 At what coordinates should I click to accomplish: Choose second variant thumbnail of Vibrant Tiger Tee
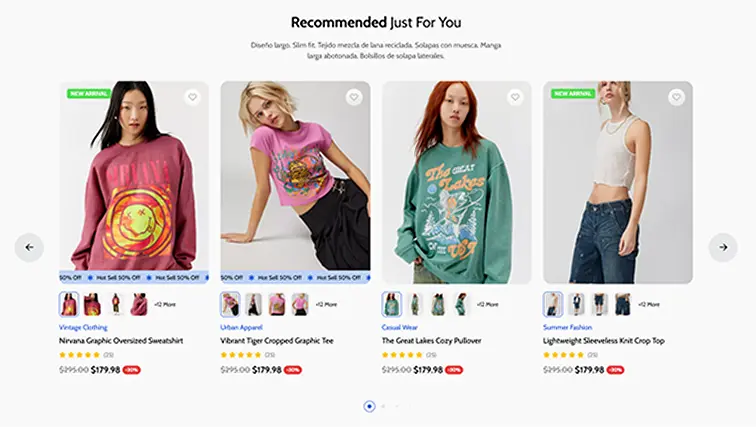click(x=253, y=304)
